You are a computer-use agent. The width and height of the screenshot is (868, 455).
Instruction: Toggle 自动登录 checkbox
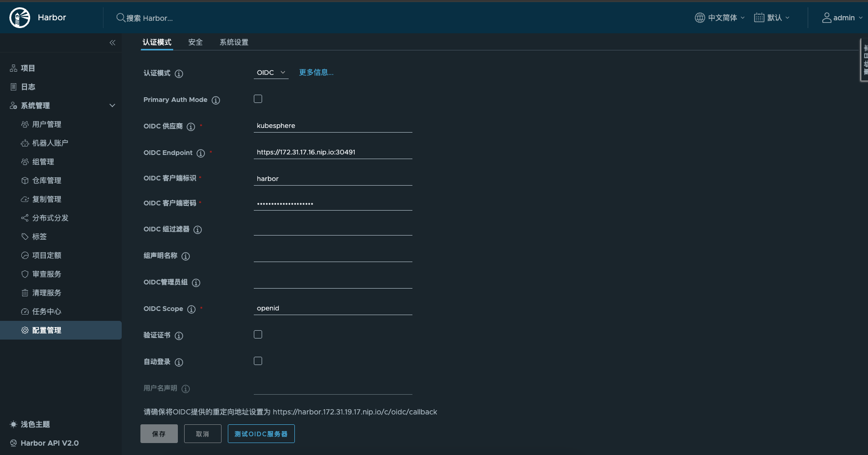click(258, 361)
